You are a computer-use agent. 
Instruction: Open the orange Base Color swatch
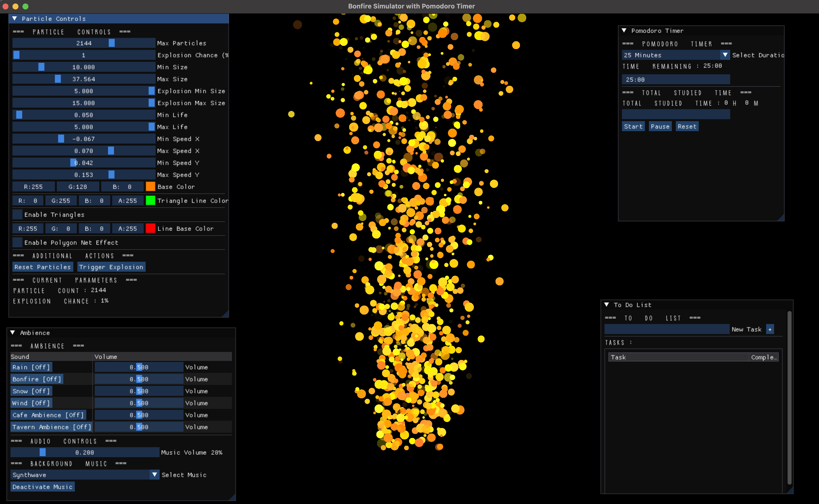click(150, 187)
